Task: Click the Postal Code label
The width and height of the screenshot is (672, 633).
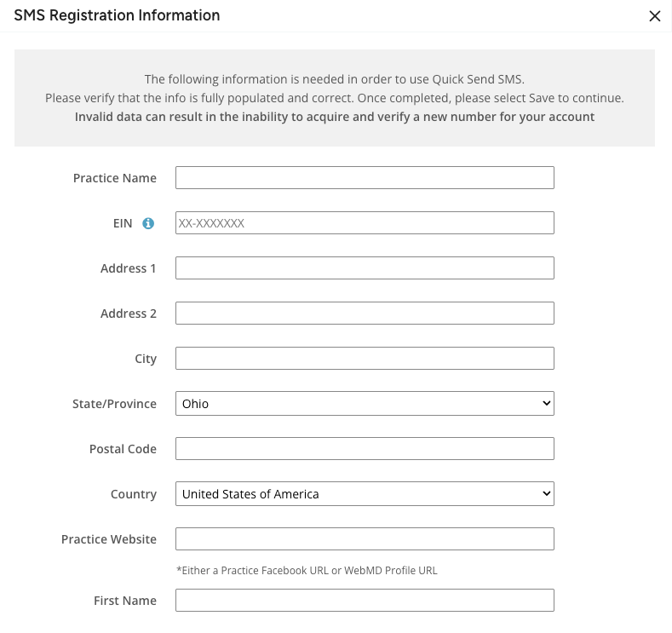Action: pyautogui.click(x=123, y=449)
